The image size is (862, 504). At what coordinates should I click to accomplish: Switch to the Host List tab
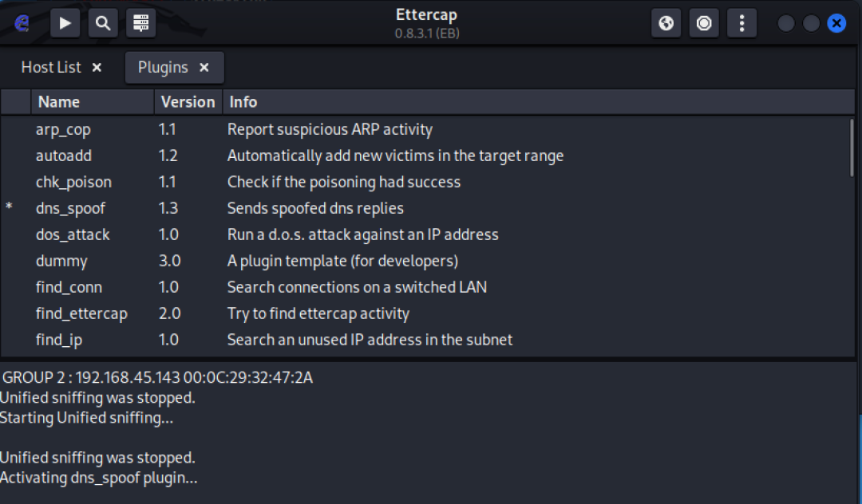click(x=51, y=68)
